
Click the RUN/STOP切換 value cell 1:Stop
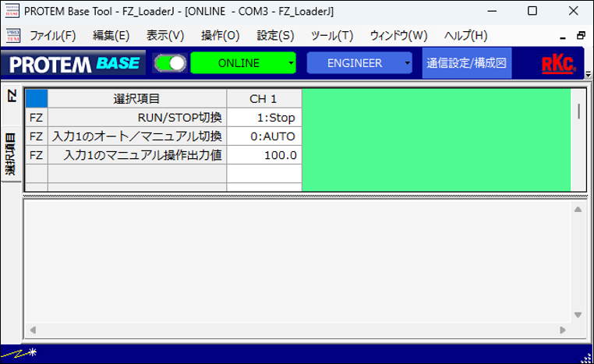click(x=263, y=118)
